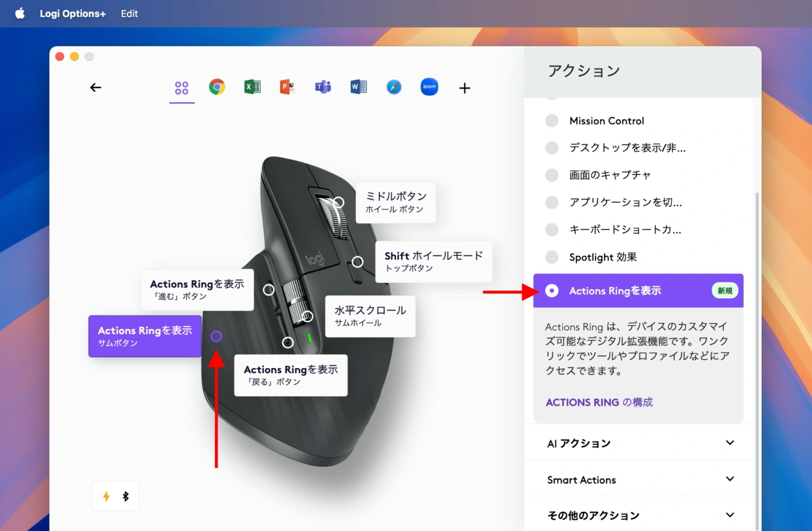
Task: Open the Edit menu
Action: tap(129, 13)
